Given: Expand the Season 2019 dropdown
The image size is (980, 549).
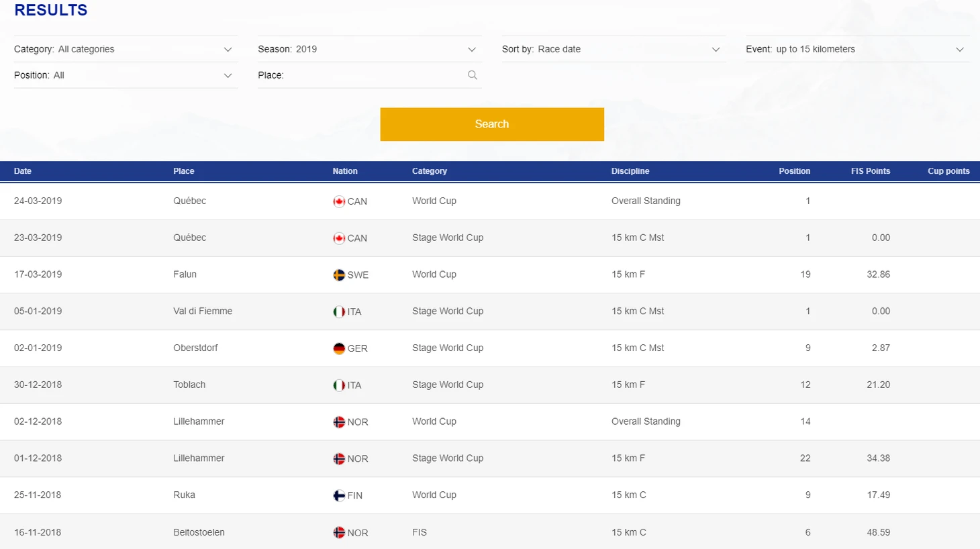Looking at the screenshot, I should 369,49.
